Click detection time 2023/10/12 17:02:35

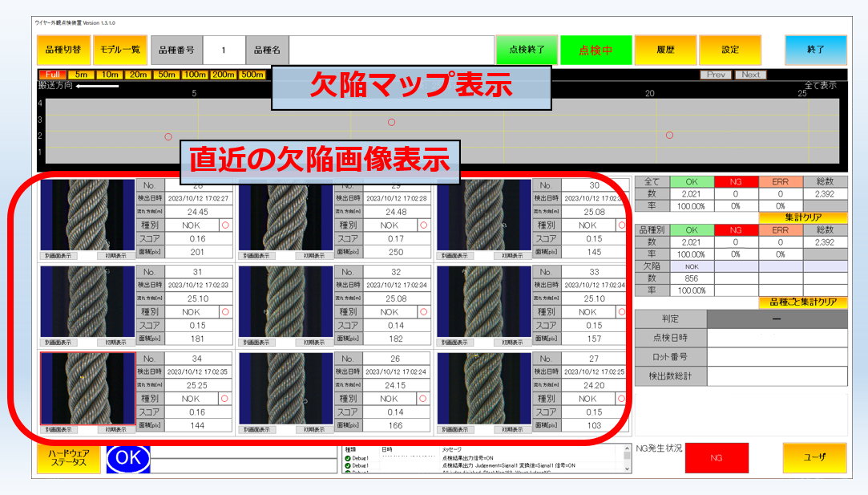coord(198,372)
